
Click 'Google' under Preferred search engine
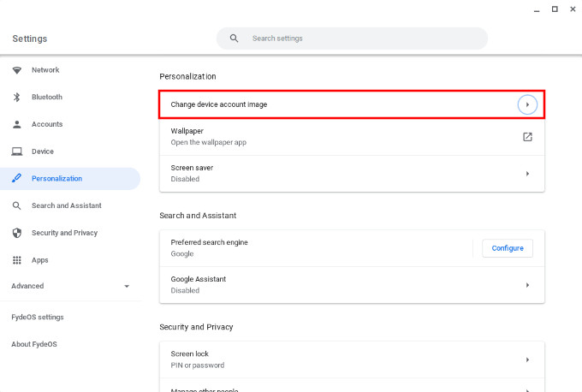point(182,254)
